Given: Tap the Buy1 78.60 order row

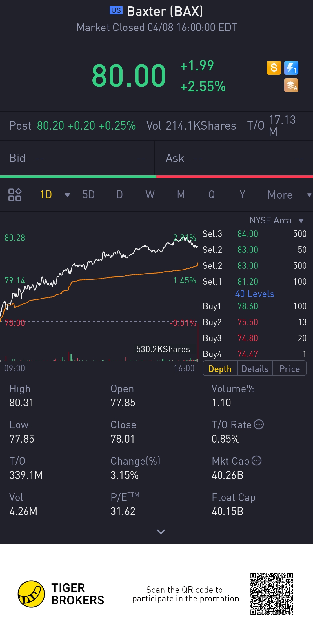Looking at the screenshot, I should 255,306.
